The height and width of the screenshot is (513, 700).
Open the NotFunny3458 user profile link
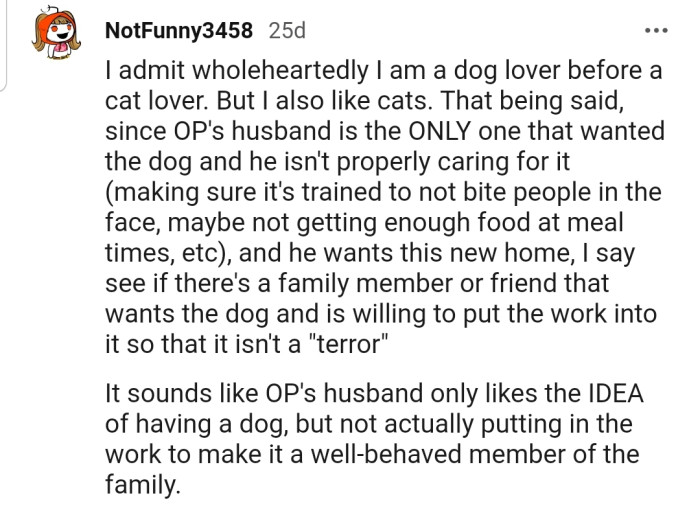tap(179, 30)
